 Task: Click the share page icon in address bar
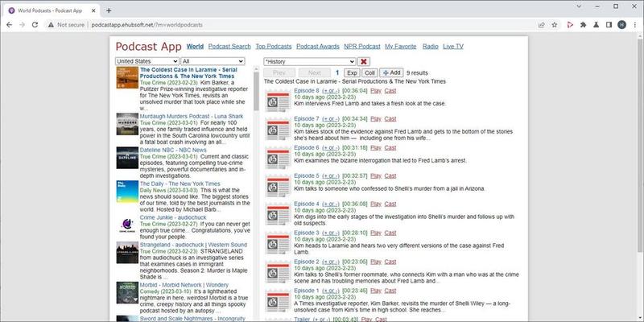tap(542, 25)
